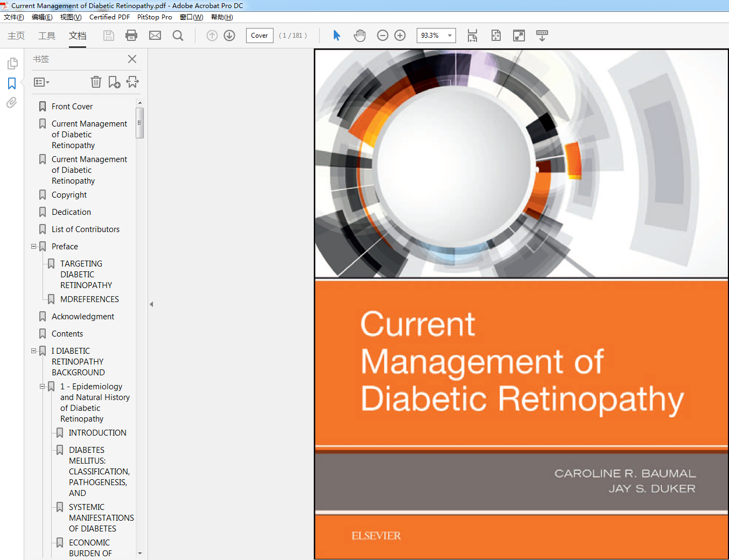This screenshot has width=729, height=560.
Task: Click the author name CAROLINE R. BAUMAL
Action: coord(625,474)
